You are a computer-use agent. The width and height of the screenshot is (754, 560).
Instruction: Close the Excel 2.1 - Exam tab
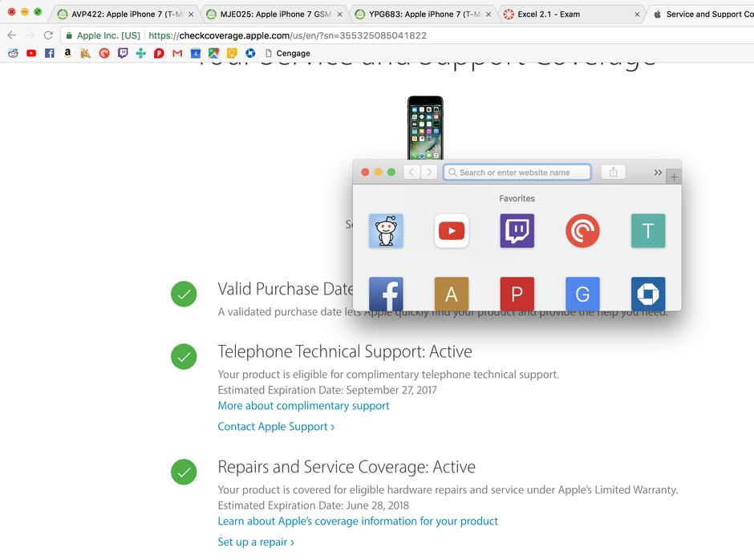(x=637, y=14)
